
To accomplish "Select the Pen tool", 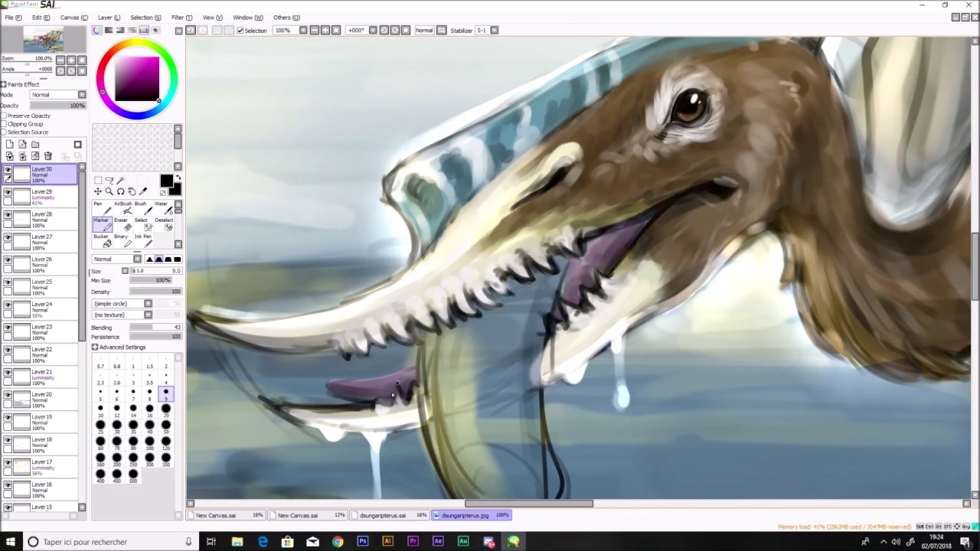I will pos(102,208).
